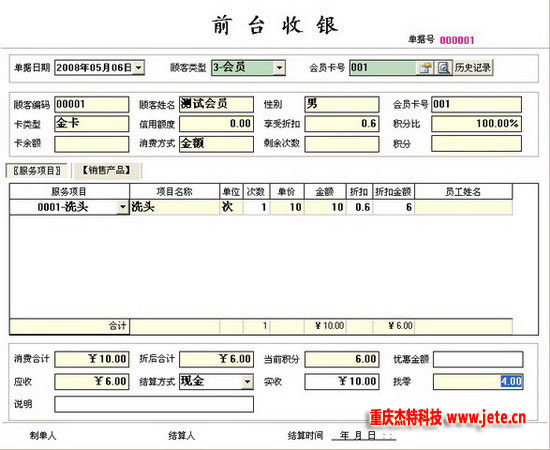The width and height of the screenshot is (550, 450).
Task: Click the member card picker icon
Action: point(425,68)
